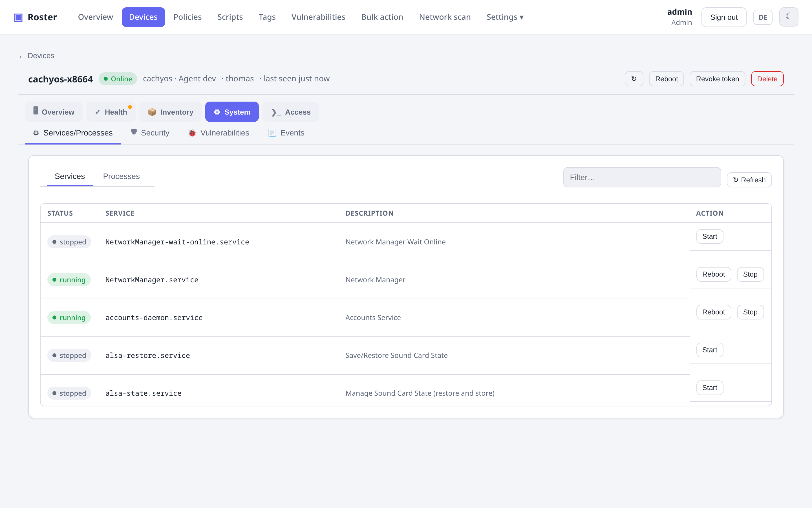Open Network scan page

pyautogui.click(x=445, y=17)
